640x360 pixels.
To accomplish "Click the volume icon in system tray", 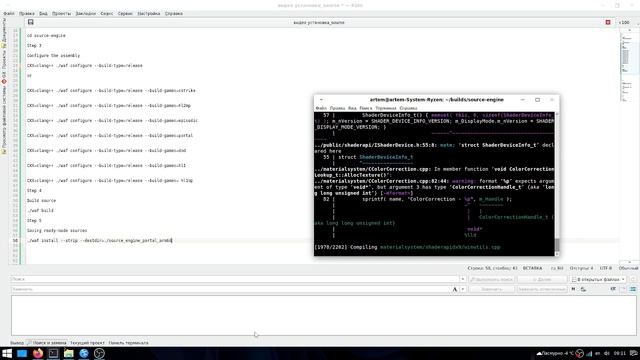I will (x=607, y=353).
